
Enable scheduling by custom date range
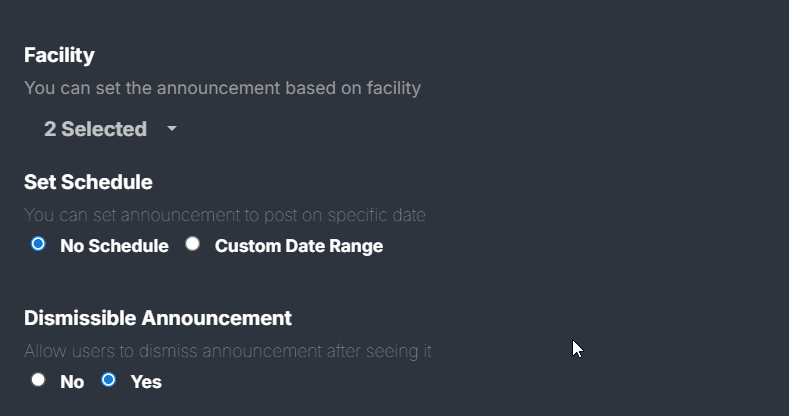pos(193,244)
